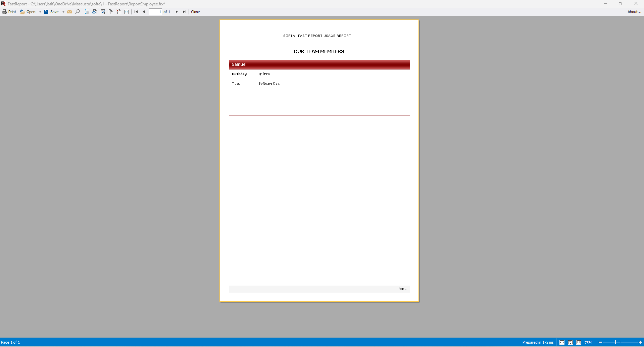The width and height of the screenshot is (644, 347).
Task: Open the Find magnifier tool
Action: 78,12
